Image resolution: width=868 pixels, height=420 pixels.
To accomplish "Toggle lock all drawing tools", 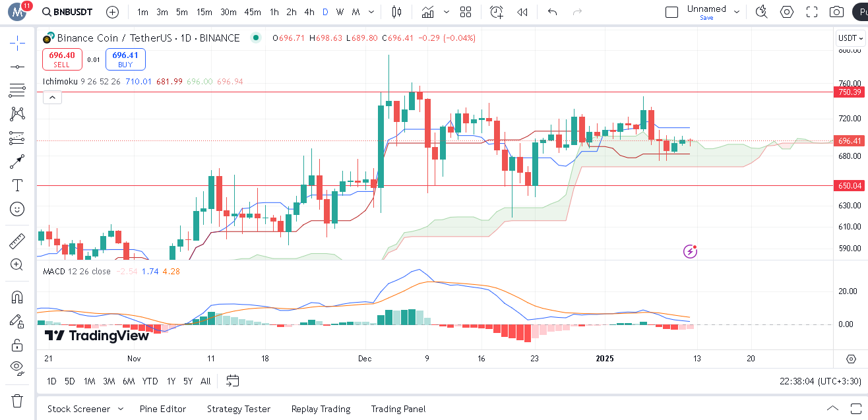I will [17, 345].
